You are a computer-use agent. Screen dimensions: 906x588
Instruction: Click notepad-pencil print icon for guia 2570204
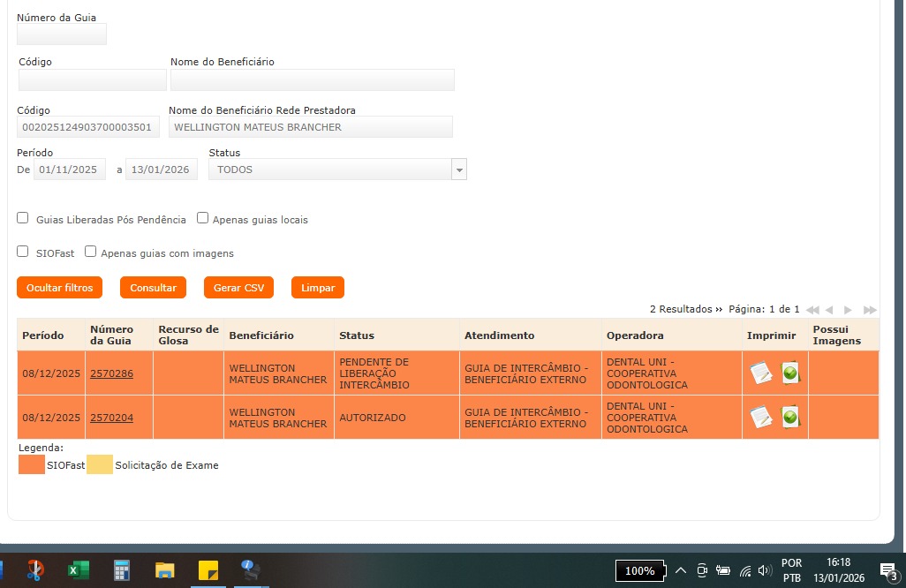(x=760, y=418)
